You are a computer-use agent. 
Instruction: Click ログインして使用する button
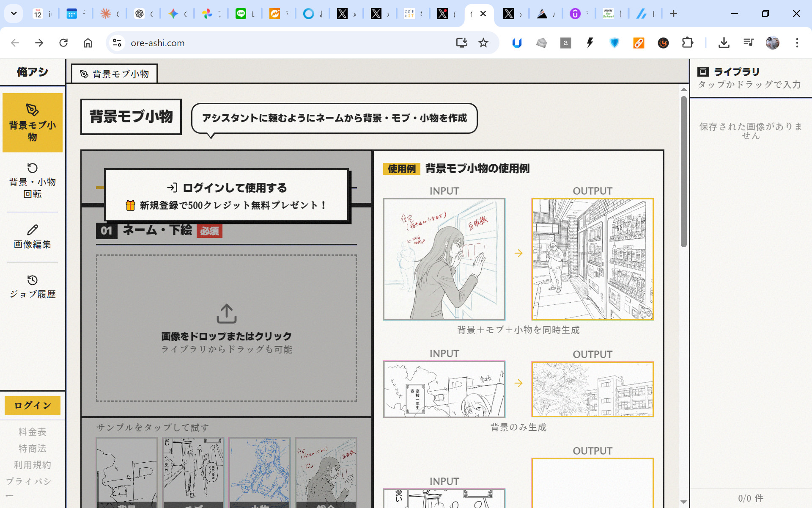pyautogui.click(x=227, y=188)
